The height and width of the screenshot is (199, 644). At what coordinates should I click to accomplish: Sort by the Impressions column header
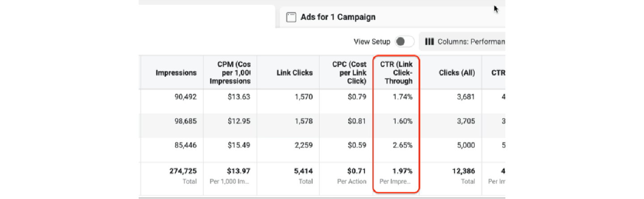pyautogui.click(x=176, y=73)
